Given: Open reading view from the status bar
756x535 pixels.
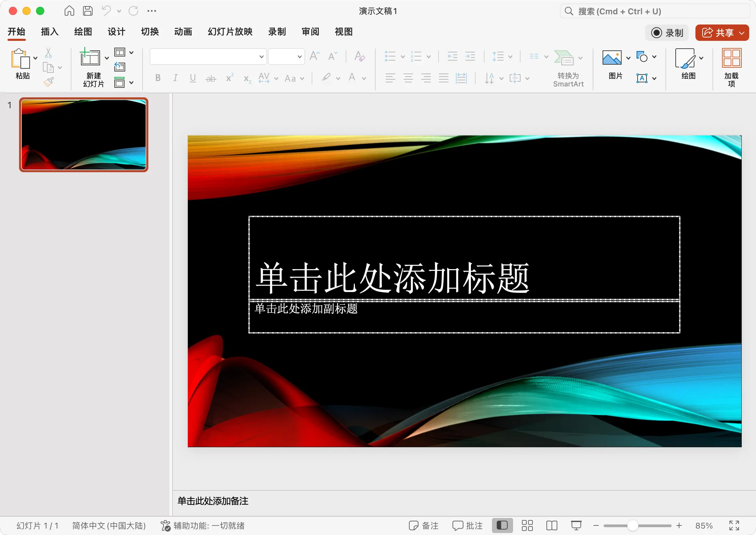Looking at the screenshot, I should click(552, 525).
